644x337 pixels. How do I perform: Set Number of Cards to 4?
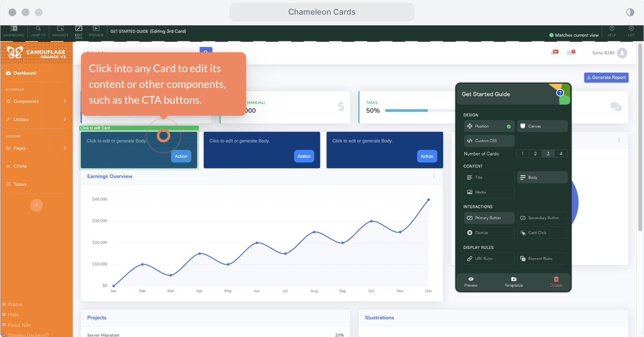click(561, 154)
